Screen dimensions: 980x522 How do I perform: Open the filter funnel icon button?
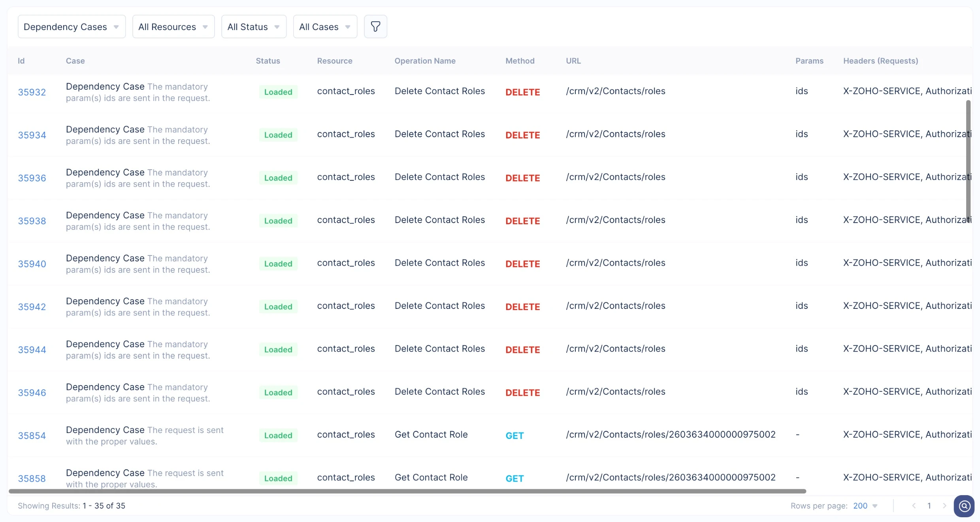tap(375, 26)
